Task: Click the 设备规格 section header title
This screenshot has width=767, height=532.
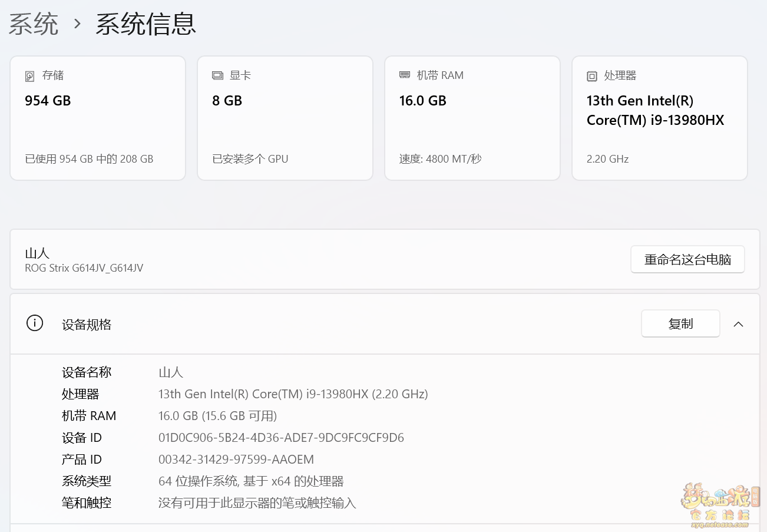Action: (87, 325)
